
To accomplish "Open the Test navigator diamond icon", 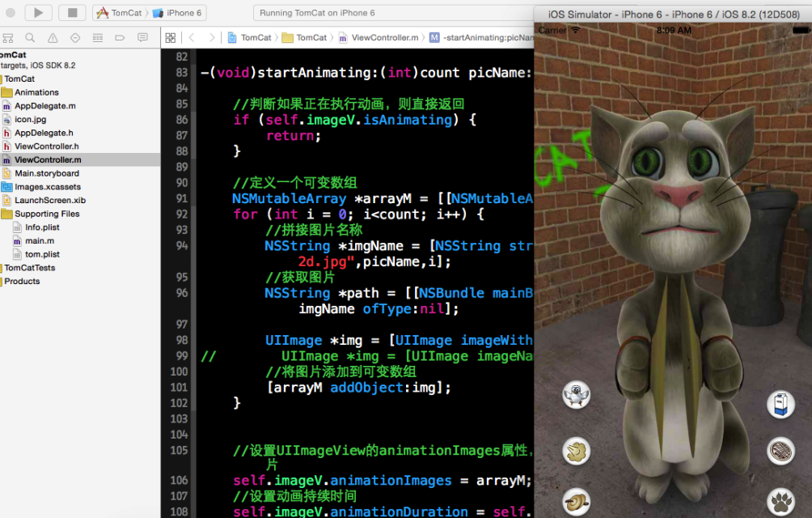I will [x=75, y=37].
